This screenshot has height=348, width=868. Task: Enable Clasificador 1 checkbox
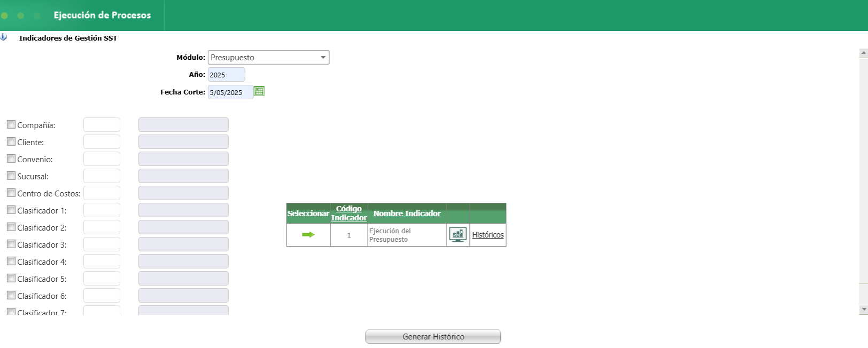[11, 210]
